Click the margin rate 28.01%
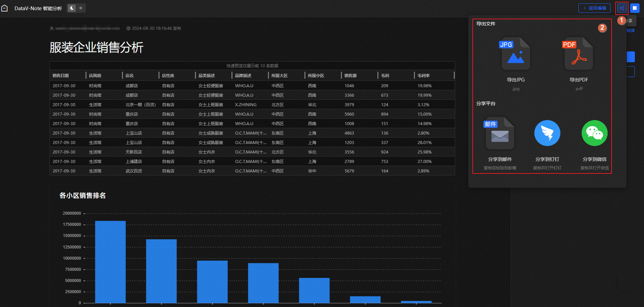Image resolution: width=644 pixels, height=307 pixels. 424,143
